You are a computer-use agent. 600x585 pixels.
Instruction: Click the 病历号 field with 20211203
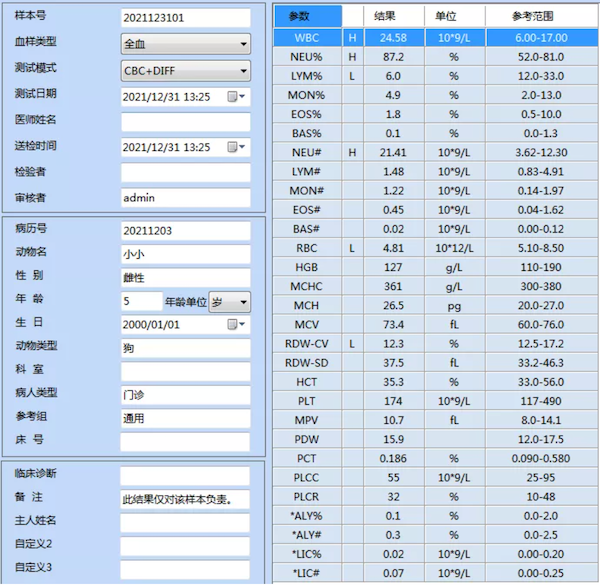tap(186, 231)
